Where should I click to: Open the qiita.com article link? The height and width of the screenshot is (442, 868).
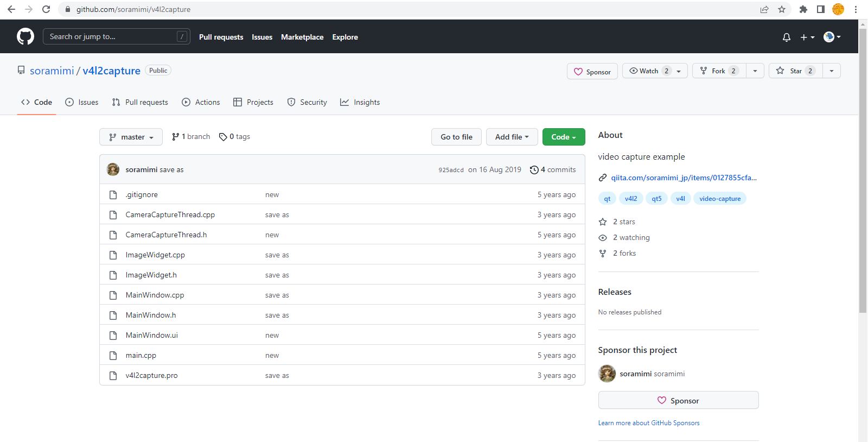684,178
